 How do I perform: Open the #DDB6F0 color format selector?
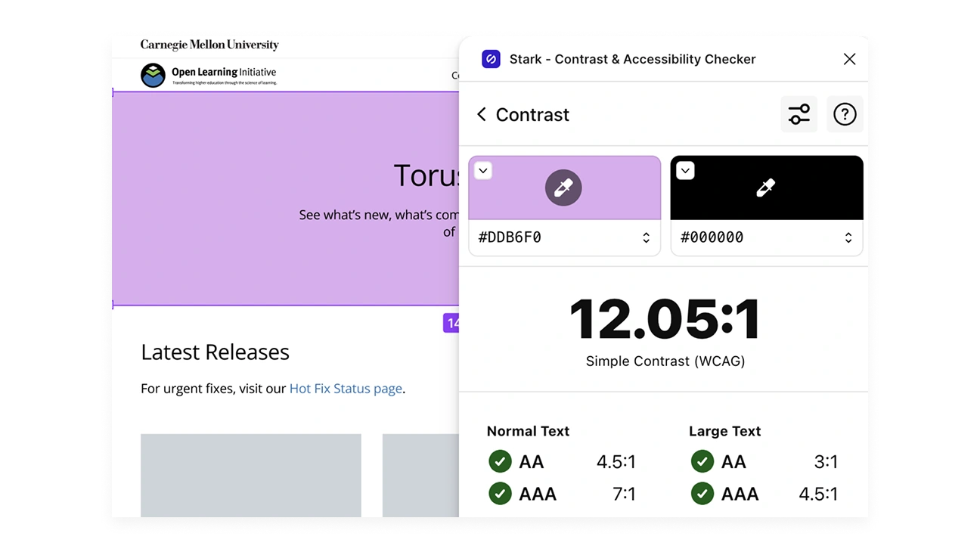tap(647, 237)
